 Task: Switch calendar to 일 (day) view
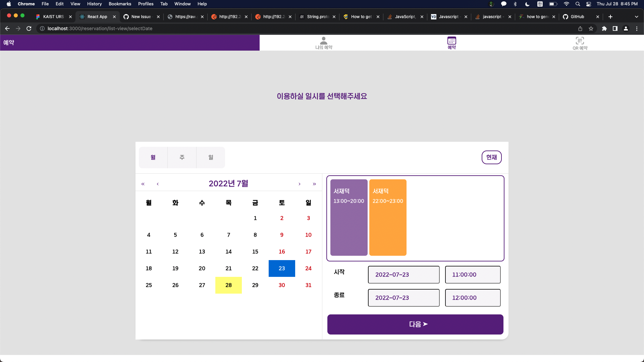[x=211, y=157]
